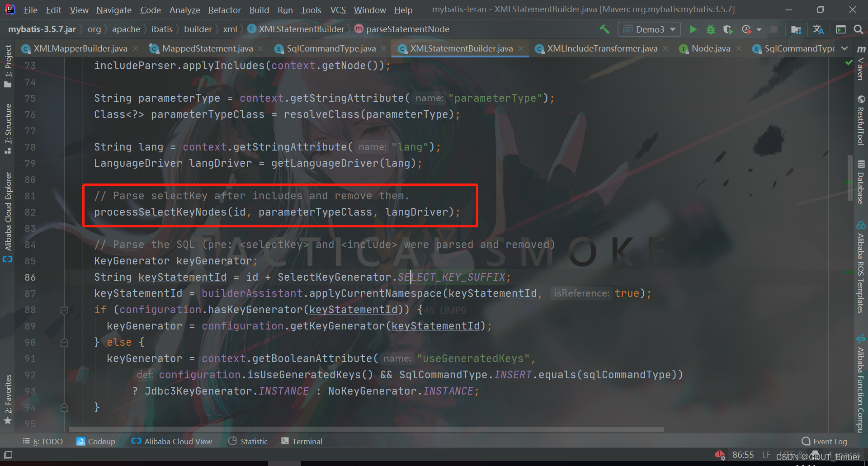Image resolution: width=868 pixels, height=466 pixels.
Task: Open Alibaba Cloud View panel
Action: tap(171, 442)
